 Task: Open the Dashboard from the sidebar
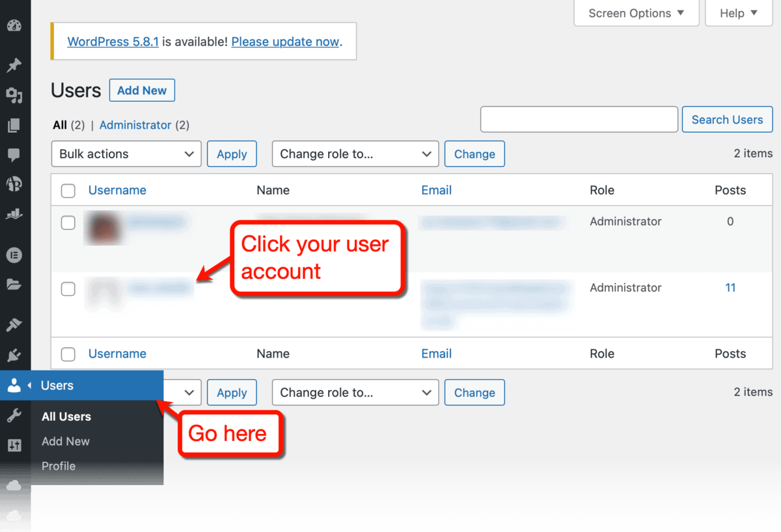click(16, 26)
